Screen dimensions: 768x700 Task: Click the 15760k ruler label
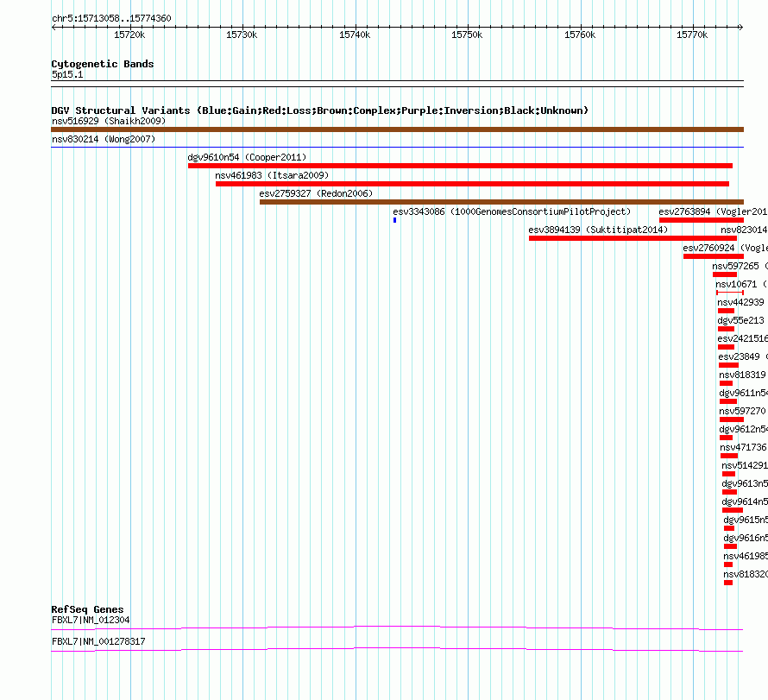click(x=580, y=35)
